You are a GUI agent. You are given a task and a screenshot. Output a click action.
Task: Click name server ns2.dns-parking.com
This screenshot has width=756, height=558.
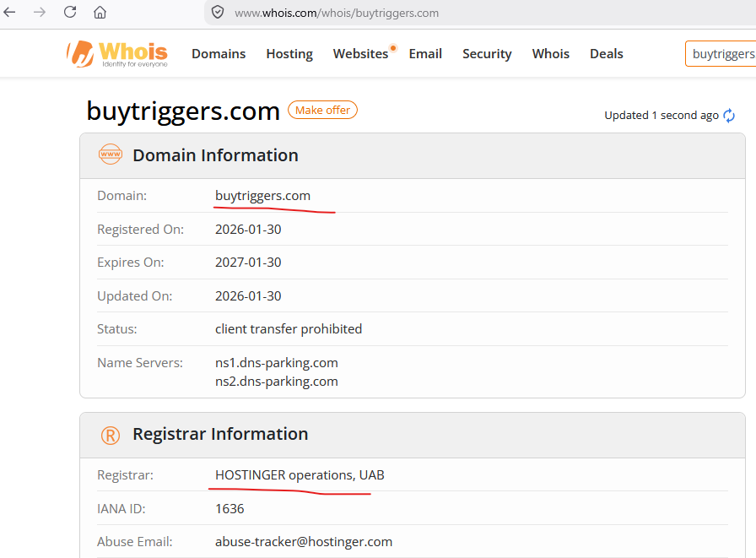(276, 382)
